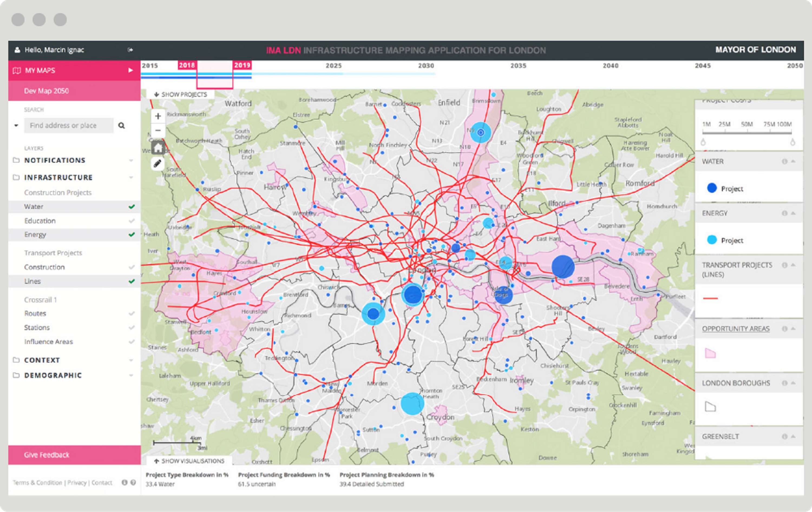
Task: Open the Dev Map 2050 map
Action: 74,91
